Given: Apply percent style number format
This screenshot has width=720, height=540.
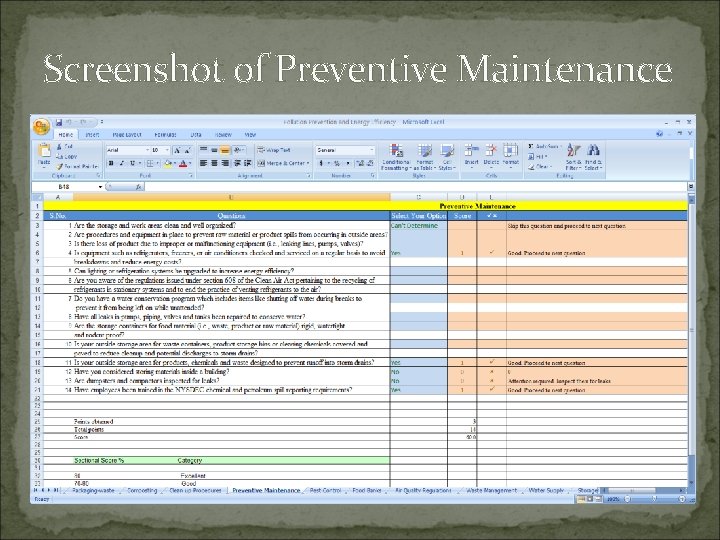Looking at the screenshot, I should [x=337, y=163].
